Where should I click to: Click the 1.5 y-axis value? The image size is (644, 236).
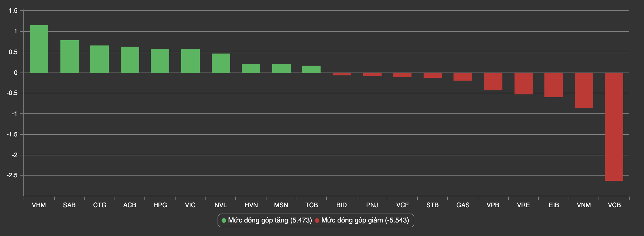pyautogui.click(x=13, y=11)
